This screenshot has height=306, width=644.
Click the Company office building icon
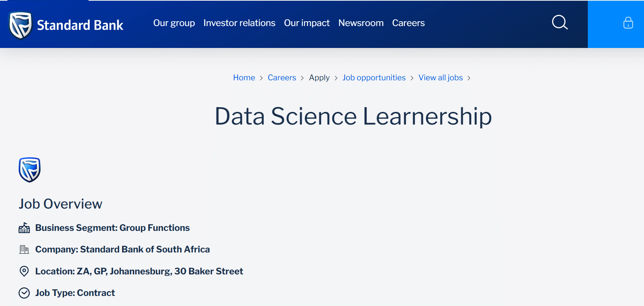pyautogui.click(x=24, y=249)
